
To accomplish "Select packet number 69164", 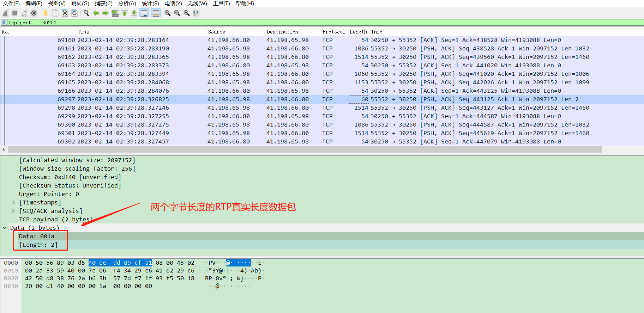I will click(x=322, y=74).
